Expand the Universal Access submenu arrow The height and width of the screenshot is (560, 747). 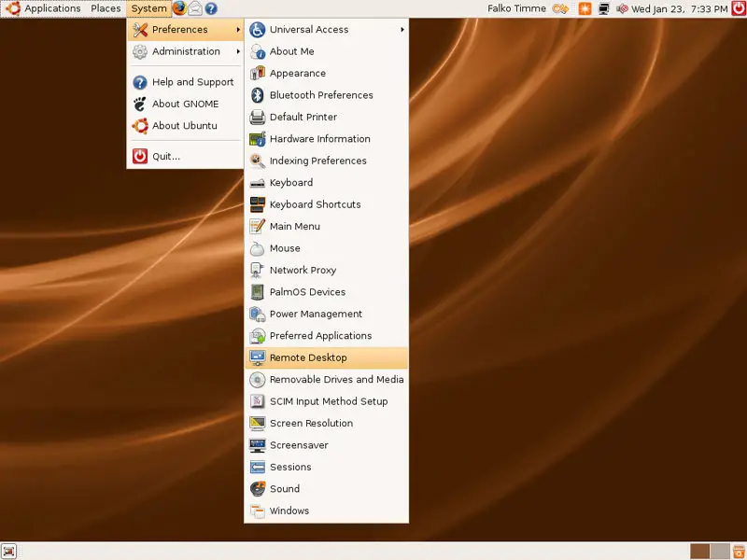point(402,30)
